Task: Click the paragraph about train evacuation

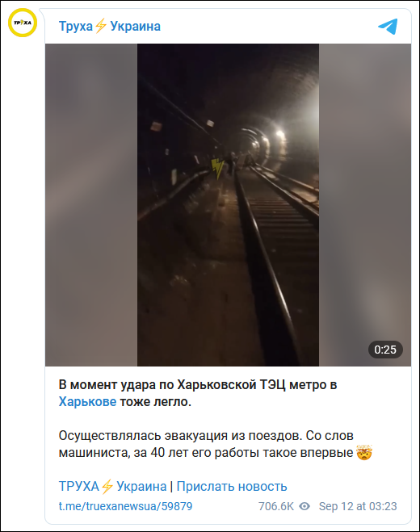Action: 216,444
